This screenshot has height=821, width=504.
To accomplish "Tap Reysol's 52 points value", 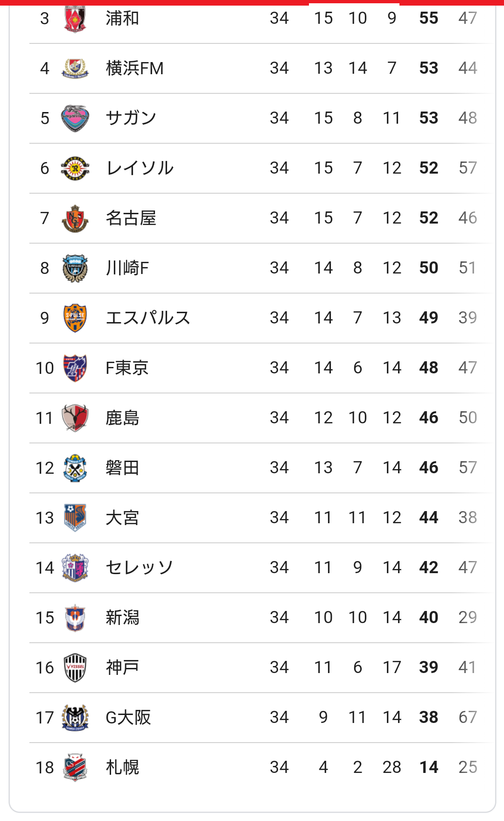I will pos(428,168).
